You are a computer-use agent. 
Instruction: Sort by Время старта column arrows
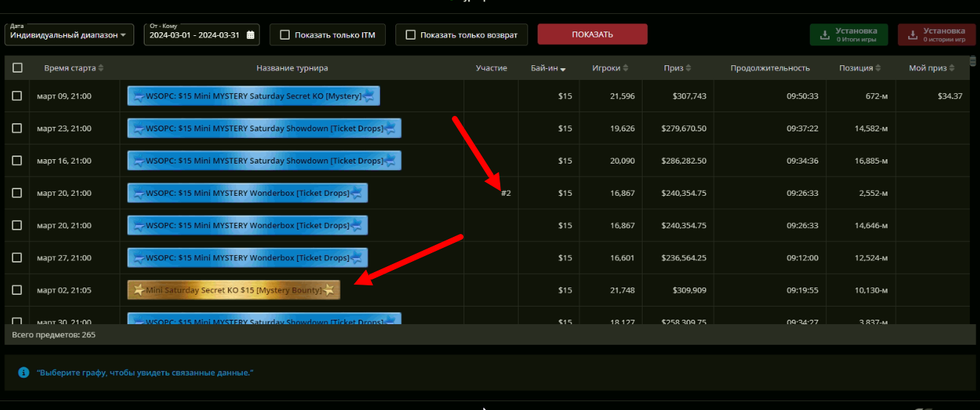[x=101, y=68]
